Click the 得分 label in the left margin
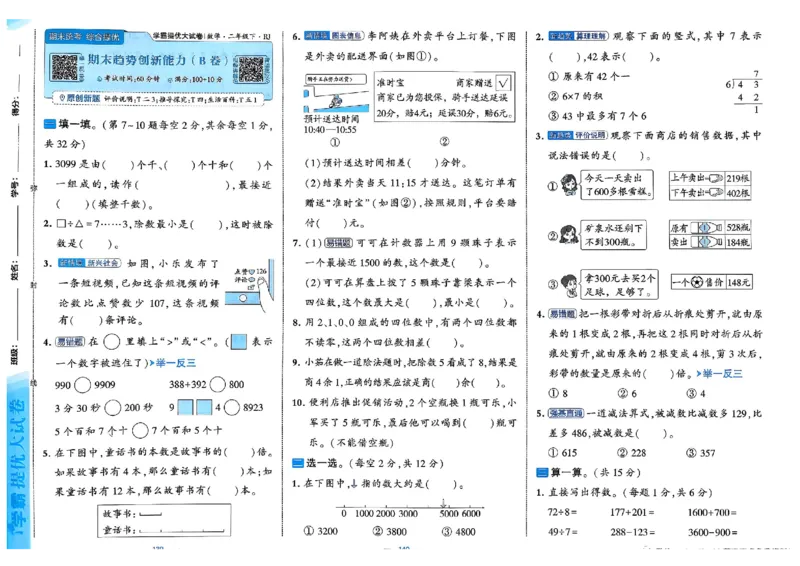The image size is (800, 566). 15,106
